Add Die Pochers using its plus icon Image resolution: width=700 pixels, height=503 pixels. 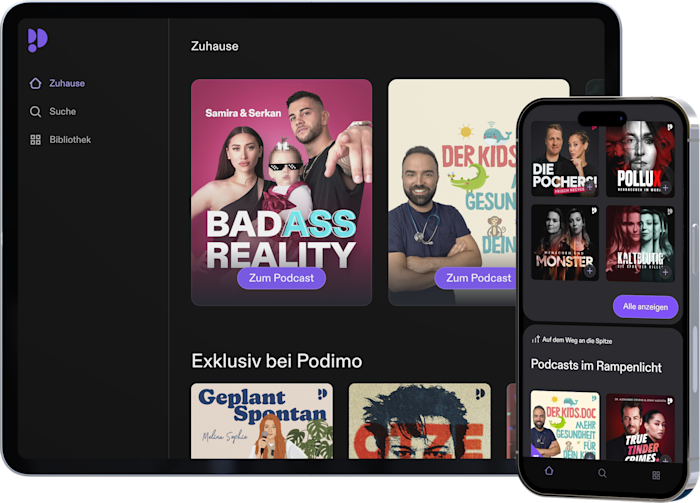pyautogui.click(x=590, y=187)
